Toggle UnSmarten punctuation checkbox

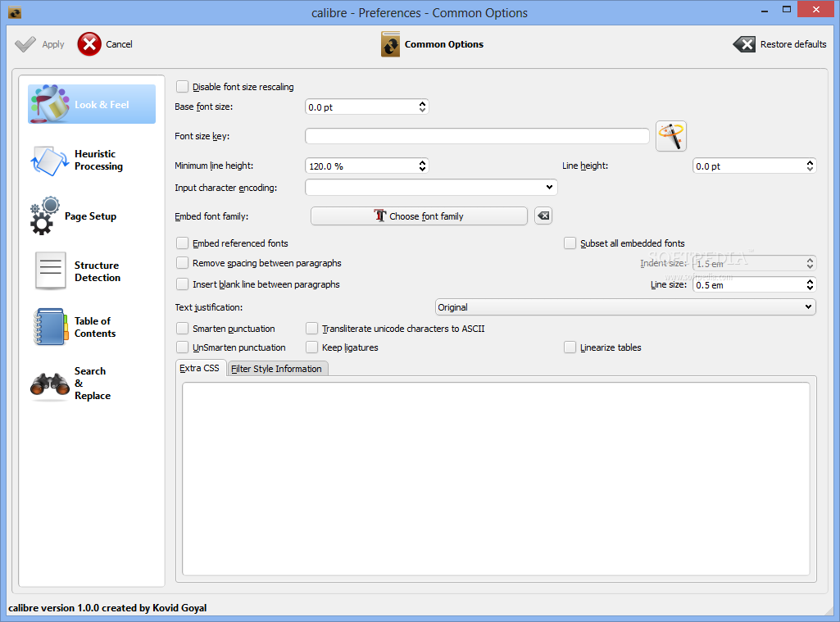tap(182, 347)
